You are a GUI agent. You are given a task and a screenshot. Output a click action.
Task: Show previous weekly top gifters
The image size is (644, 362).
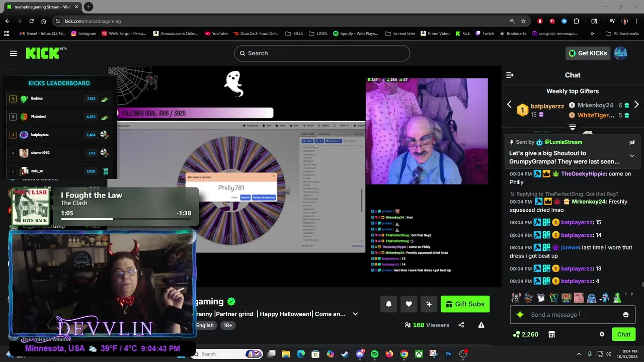(x=509, y=105)
